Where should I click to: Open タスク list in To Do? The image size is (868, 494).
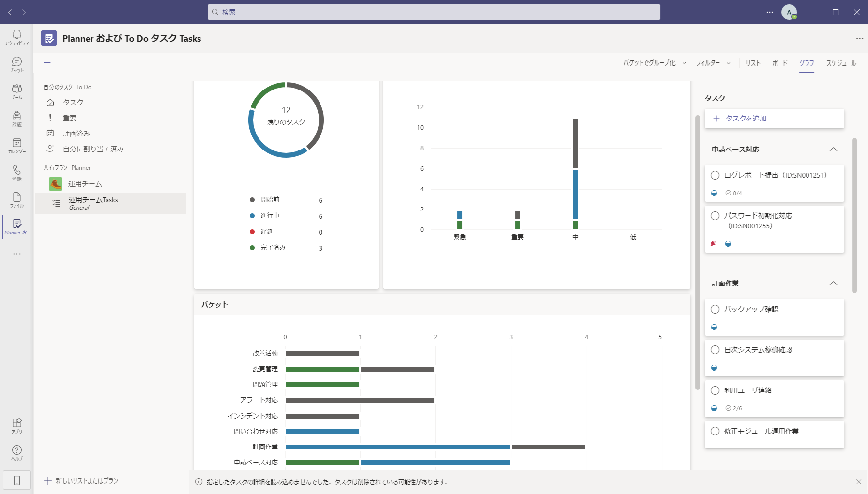[111, 103]
